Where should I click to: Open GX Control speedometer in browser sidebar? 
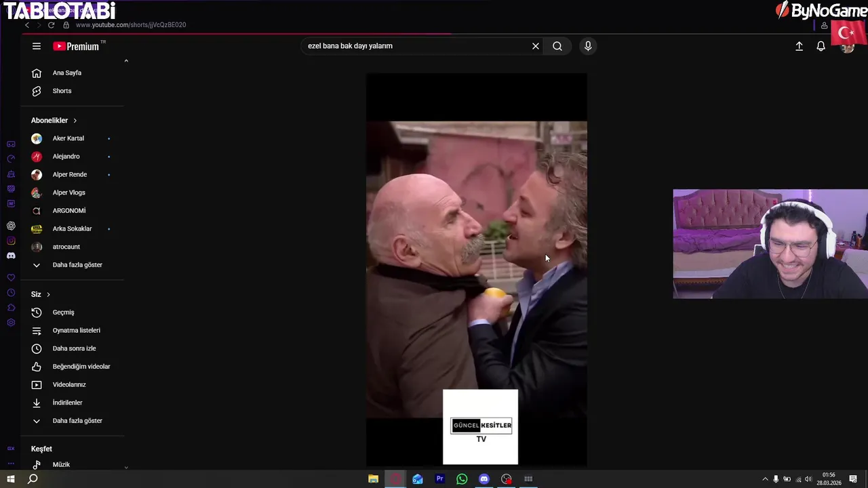pyautogui.click(x=11, y=159)
